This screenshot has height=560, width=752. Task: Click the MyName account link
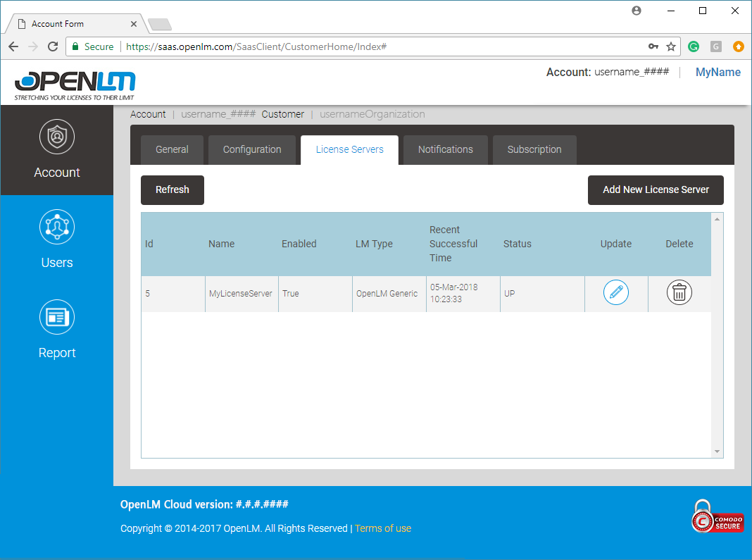pos(717,72)
